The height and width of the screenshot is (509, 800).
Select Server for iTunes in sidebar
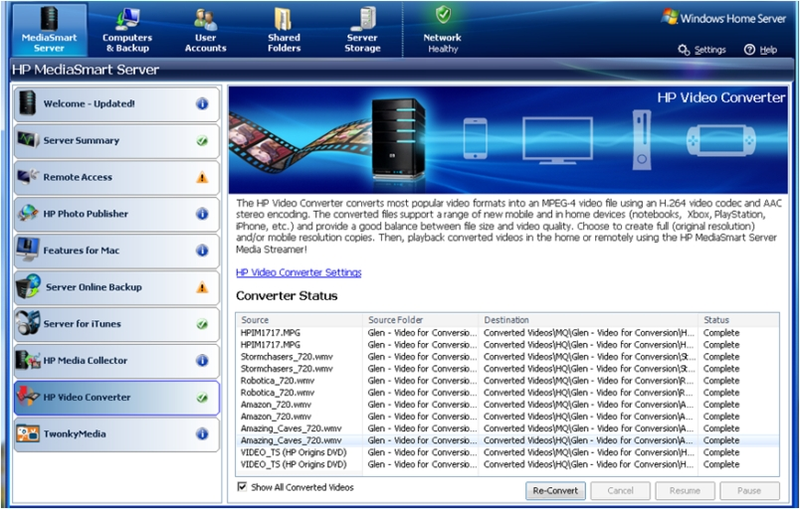point(117,324)
